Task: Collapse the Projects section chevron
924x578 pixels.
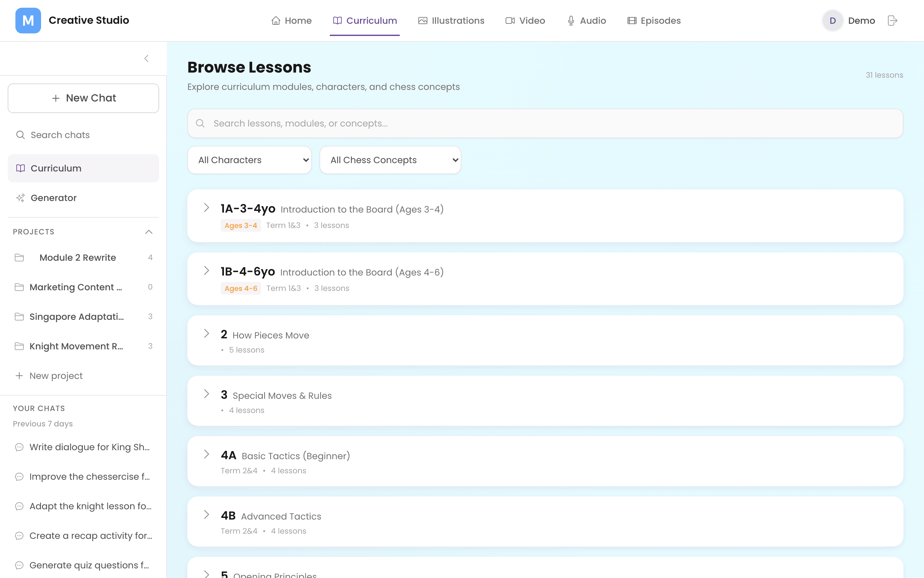Action: 149,232
